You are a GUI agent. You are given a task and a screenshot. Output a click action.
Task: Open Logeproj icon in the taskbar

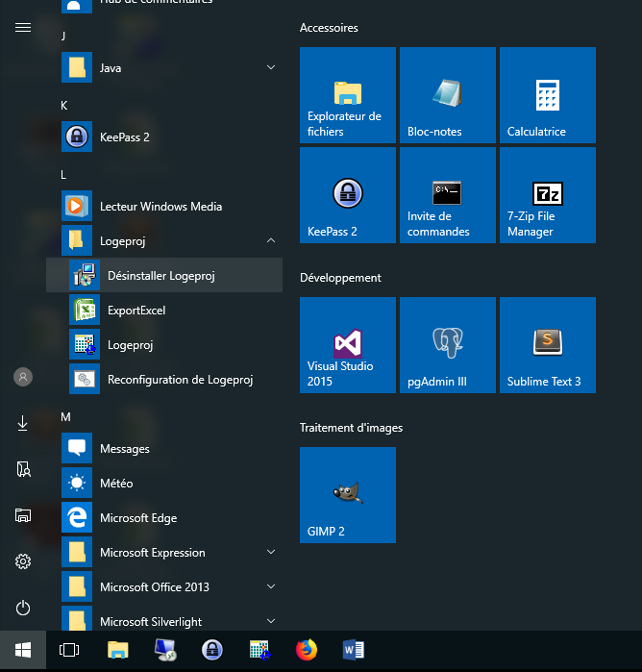point(259,650)
